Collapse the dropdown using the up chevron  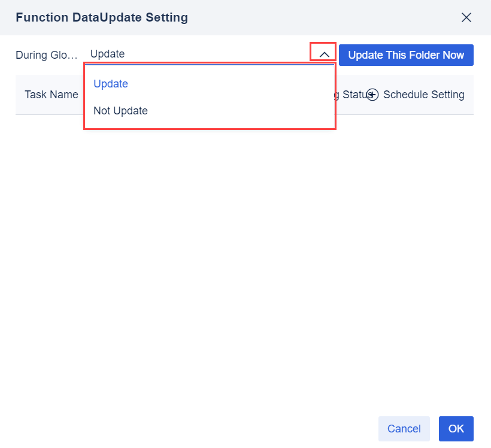(x=324, y=54)
